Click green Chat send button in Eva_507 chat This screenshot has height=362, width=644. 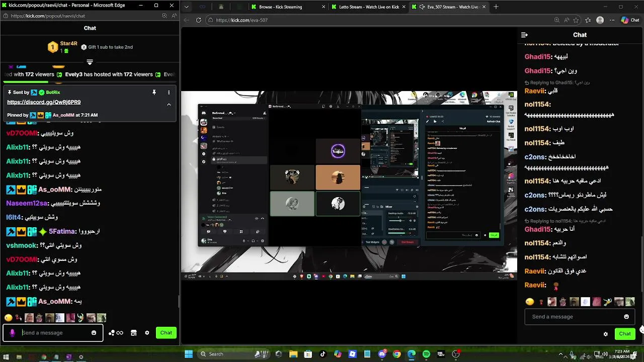(x=625, y=334)
